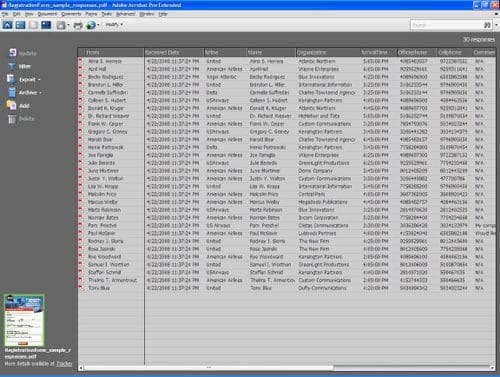This screenshot has width=500, height=377.
Task: Open the Tracker link
Action: click(64, 364)
